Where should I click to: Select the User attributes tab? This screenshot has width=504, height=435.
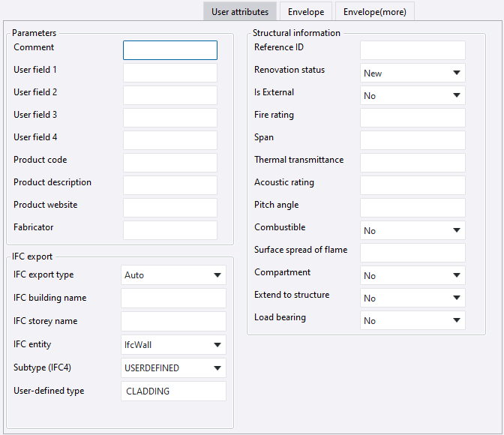(x=241, y=12)
